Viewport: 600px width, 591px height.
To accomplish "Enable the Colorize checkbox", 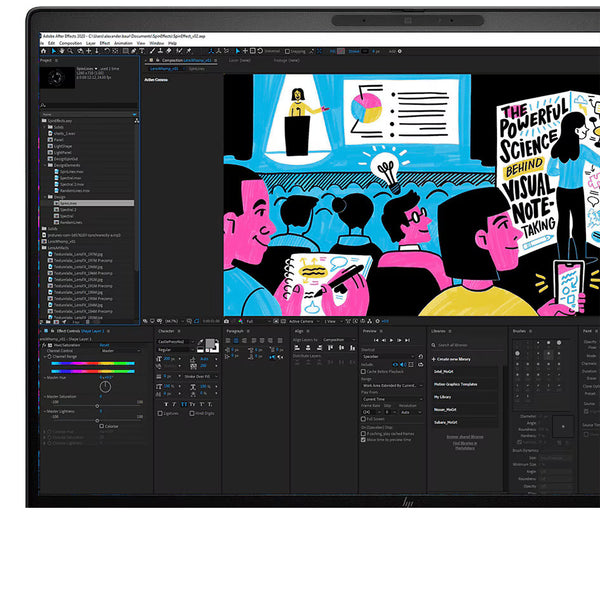I will [101, 426].
